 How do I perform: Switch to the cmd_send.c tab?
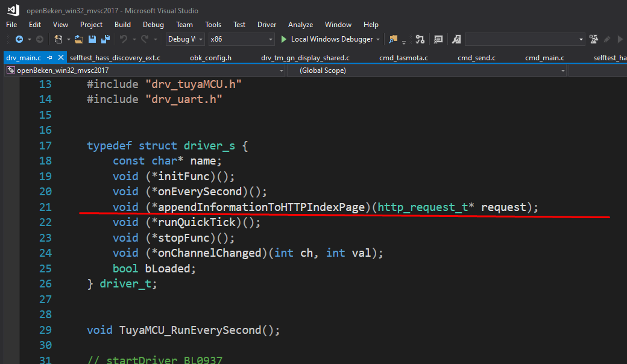[476, 58]
